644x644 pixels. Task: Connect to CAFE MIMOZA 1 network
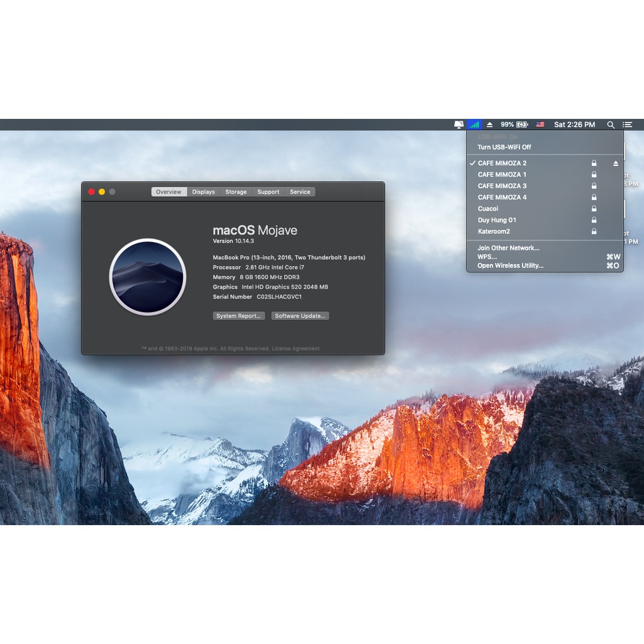coord(502,175)
